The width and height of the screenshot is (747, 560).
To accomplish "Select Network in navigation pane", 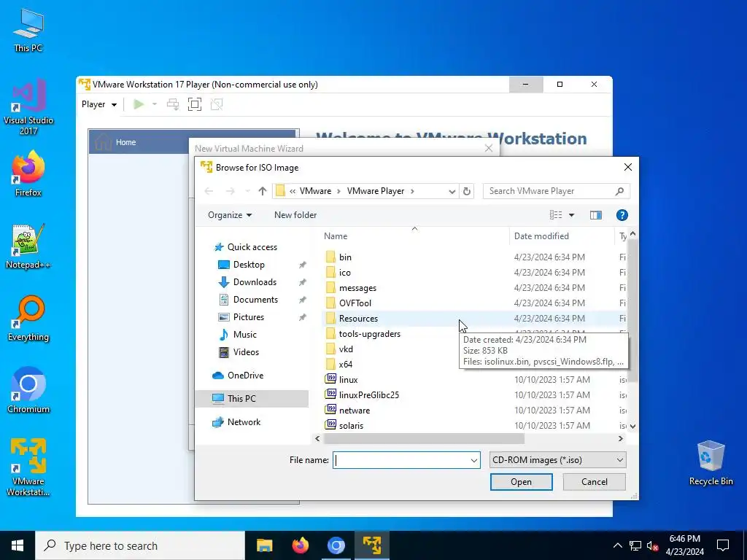I will (244, 422).
